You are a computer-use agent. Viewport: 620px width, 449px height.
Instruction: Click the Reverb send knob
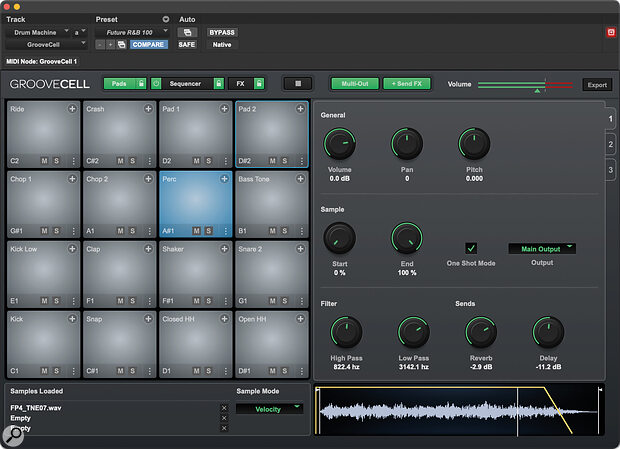(x=481, y=332)
